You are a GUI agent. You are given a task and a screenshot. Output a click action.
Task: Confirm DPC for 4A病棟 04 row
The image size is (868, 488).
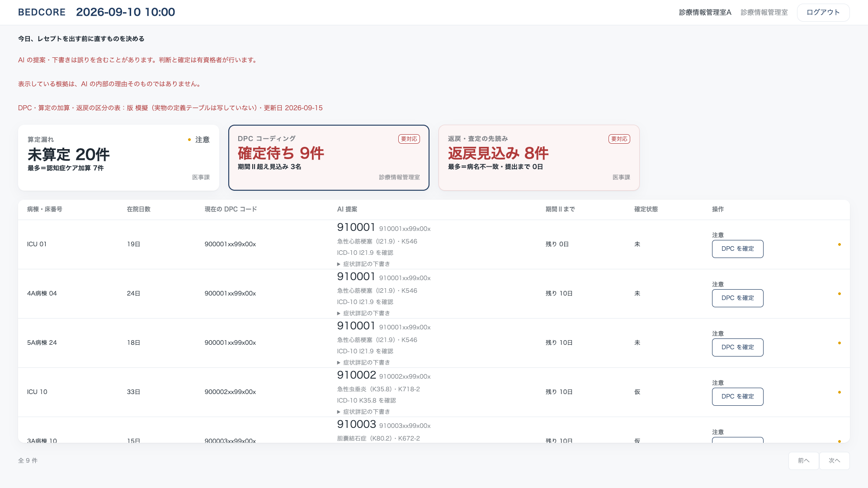(x=738, y=298)
